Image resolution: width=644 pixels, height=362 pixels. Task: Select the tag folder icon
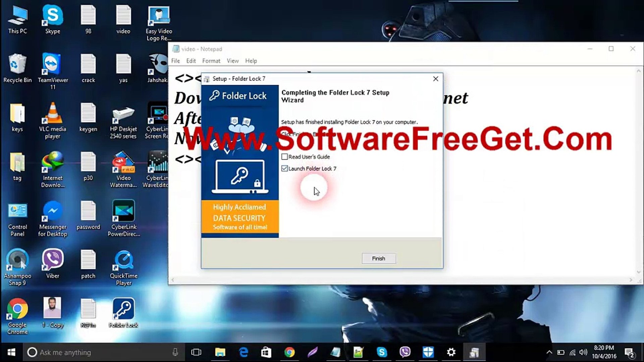pyautogui.click(x=17, y=167)
